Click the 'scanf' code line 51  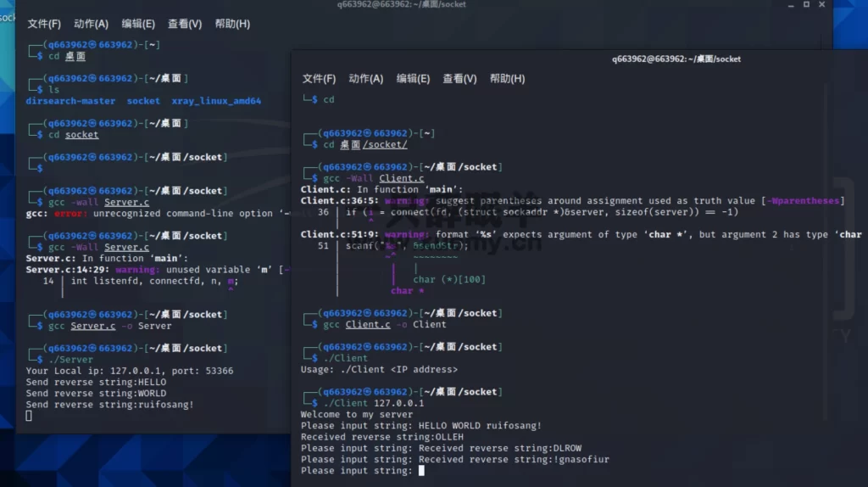click(407, 246)
